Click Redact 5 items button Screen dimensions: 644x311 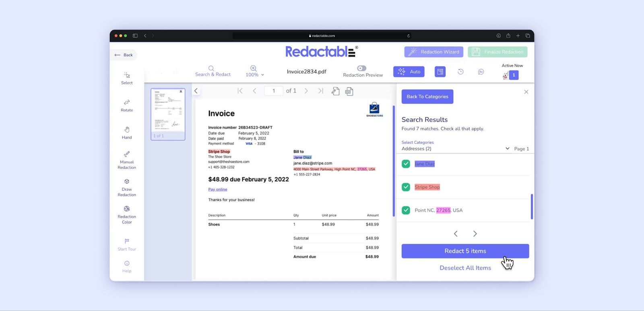[x=465, y=251]
